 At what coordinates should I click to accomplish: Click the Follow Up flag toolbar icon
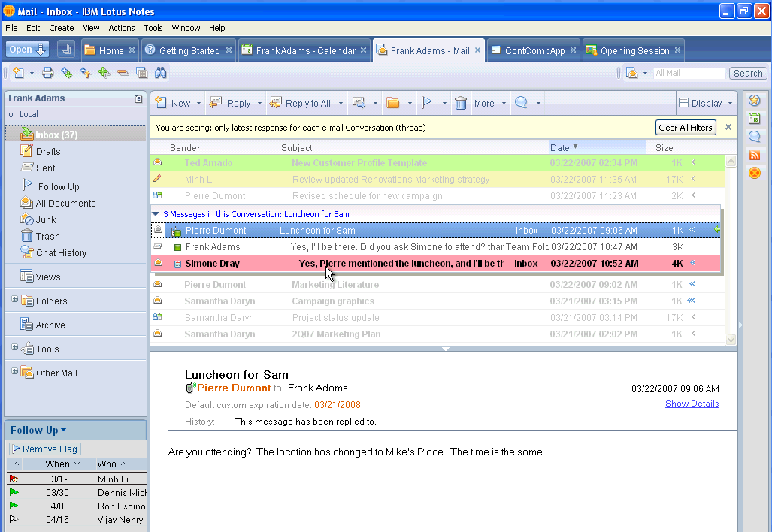click(x=427, y=104)
